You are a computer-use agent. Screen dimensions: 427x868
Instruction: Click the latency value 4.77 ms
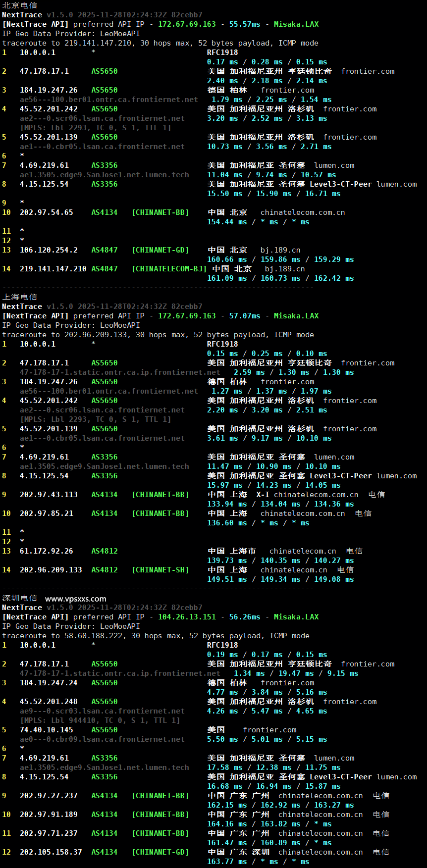(222, 692)
